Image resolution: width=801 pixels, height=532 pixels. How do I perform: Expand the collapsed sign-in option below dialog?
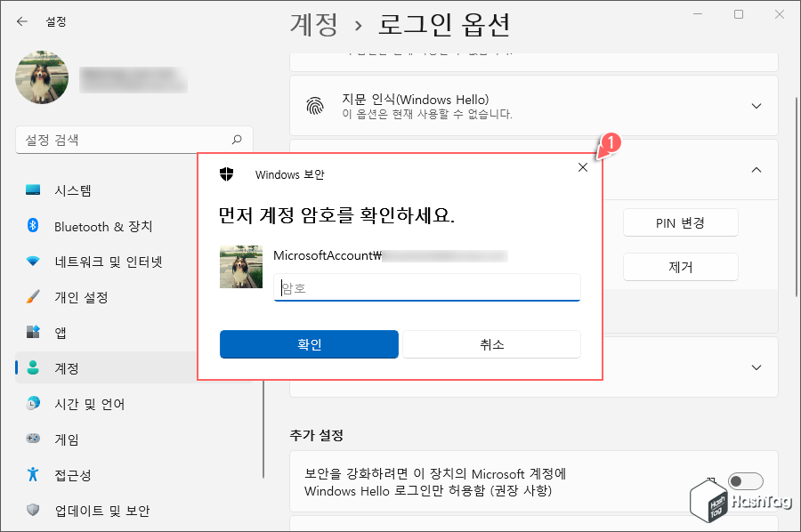(x=756, y=367)
